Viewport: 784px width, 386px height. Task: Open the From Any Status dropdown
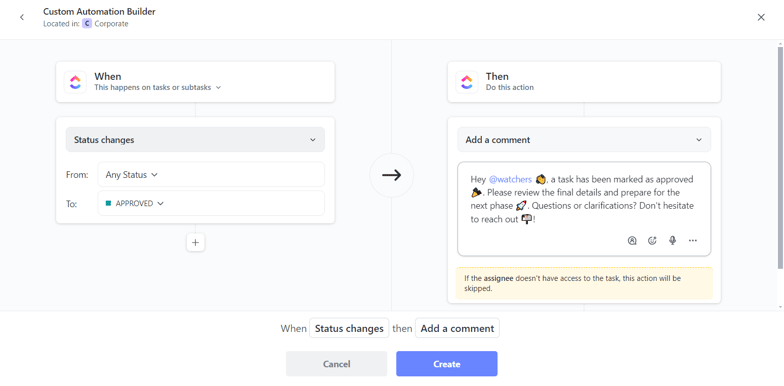(x=211, y=175)
